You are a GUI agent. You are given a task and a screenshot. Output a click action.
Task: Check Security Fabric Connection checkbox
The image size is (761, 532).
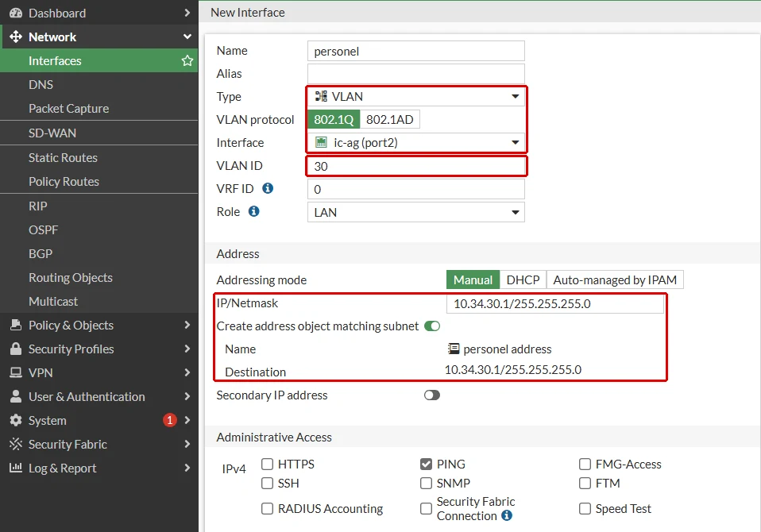click(x=426, y=508)
